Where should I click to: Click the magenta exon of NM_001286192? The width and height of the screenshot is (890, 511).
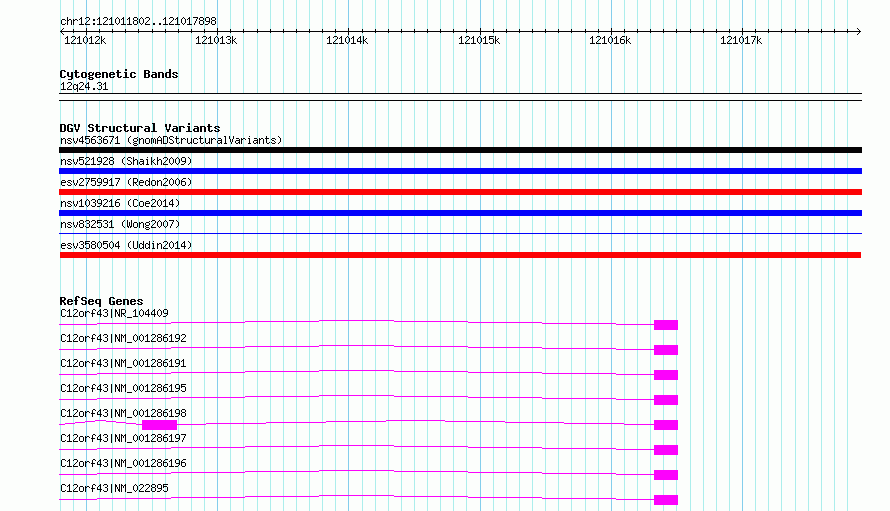[666, 350]
